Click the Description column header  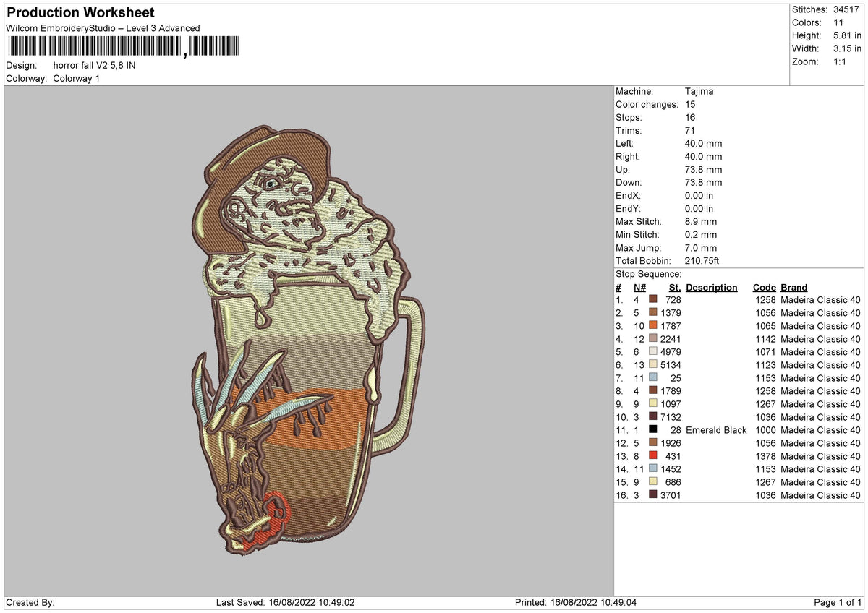coord(712,287)
